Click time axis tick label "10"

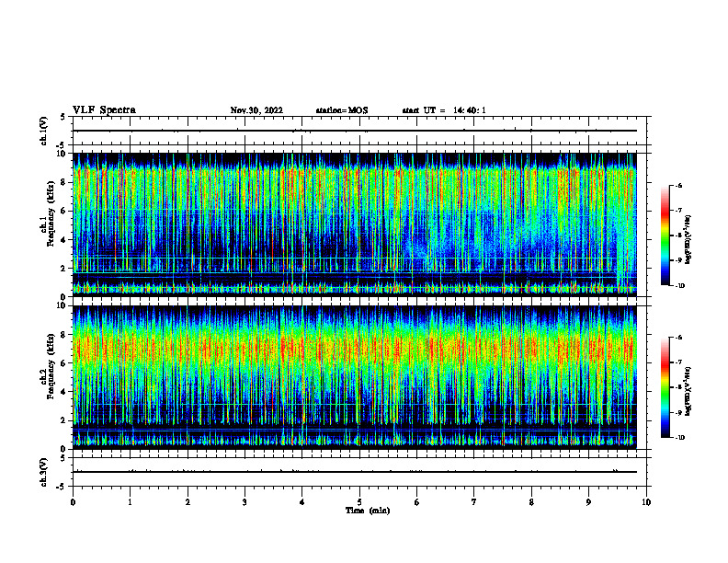click(x=646, y=502)
